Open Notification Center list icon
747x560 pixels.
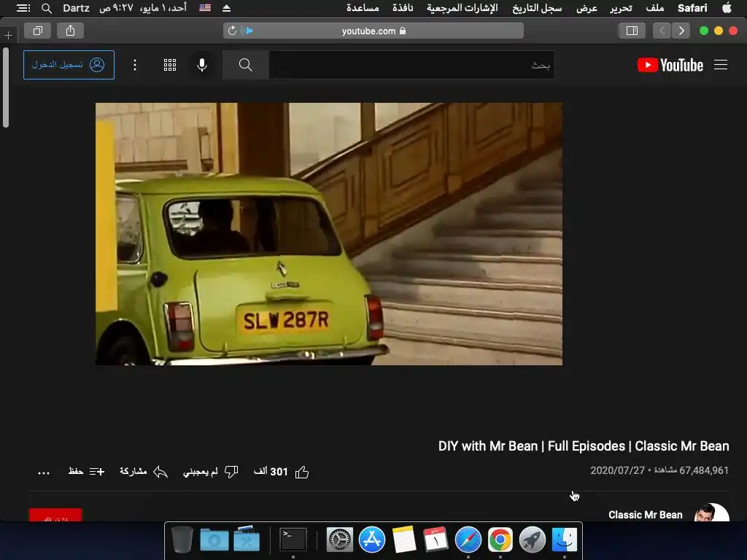(x=23, y=7)
